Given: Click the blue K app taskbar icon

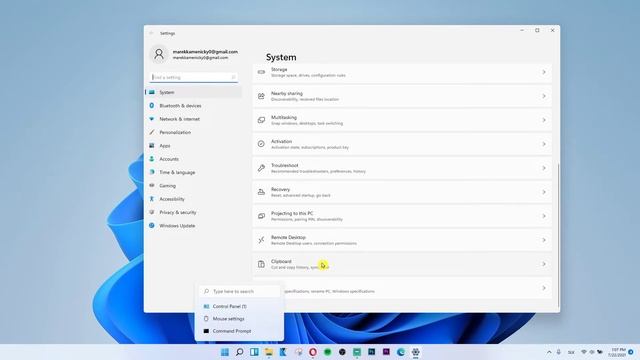Looking at the screenshot, I should click(x=283, y=352).
